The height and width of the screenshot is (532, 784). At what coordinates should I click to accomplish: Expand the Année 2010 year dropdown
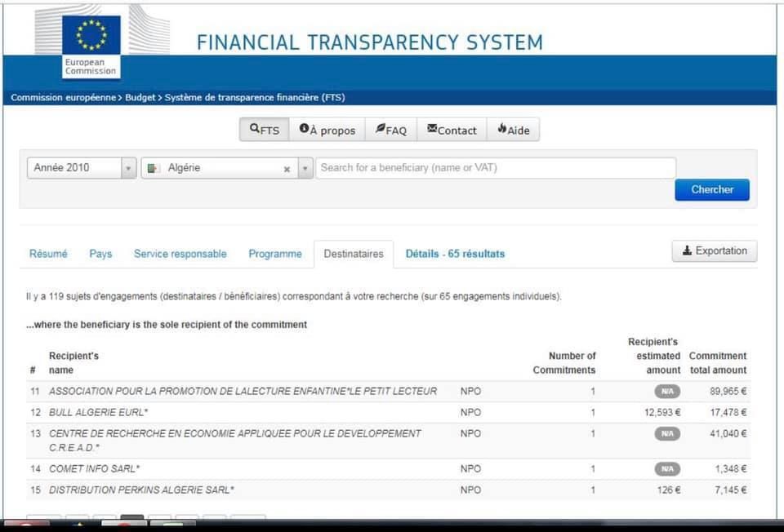pos(128,168)
